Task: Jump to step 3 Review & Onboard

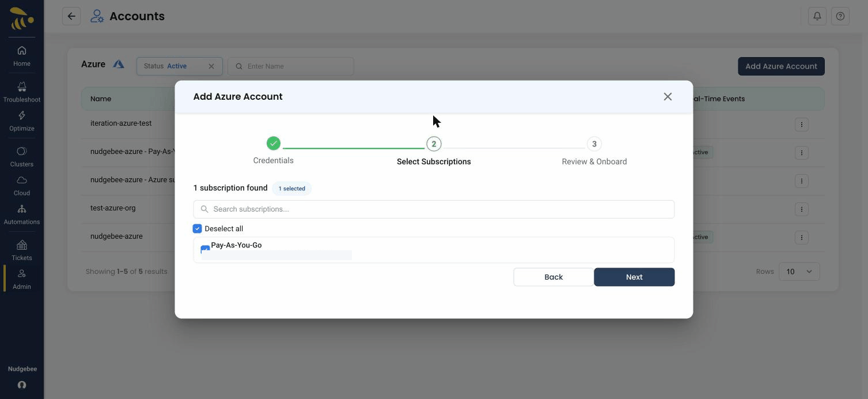Action: tap(594, 144)
